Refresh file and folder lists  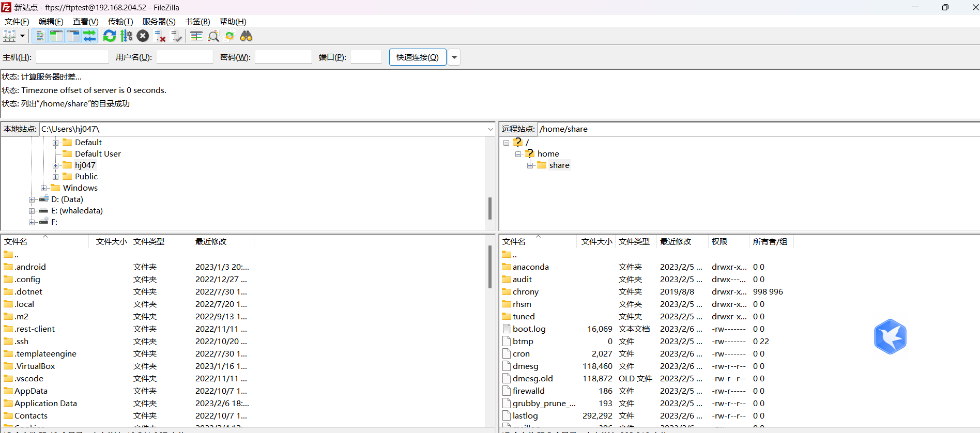pyautogui.click(x=110, y=36)
